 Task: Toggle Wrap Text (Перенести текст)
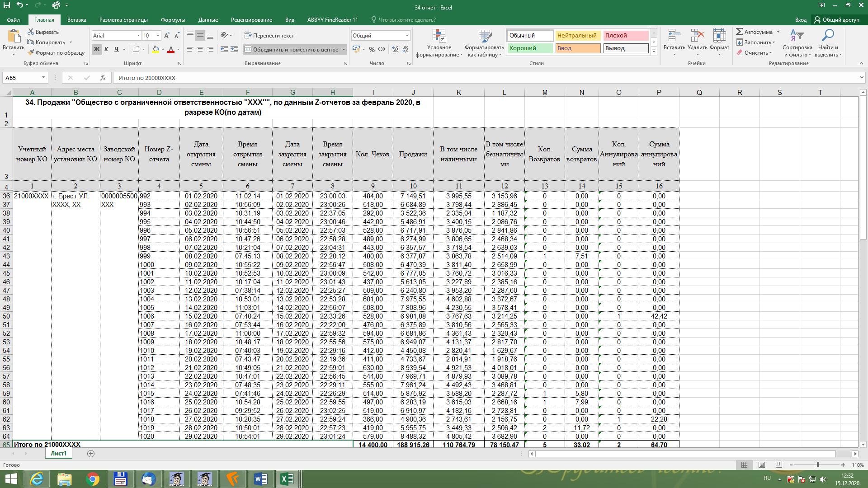tap(269, 35)
